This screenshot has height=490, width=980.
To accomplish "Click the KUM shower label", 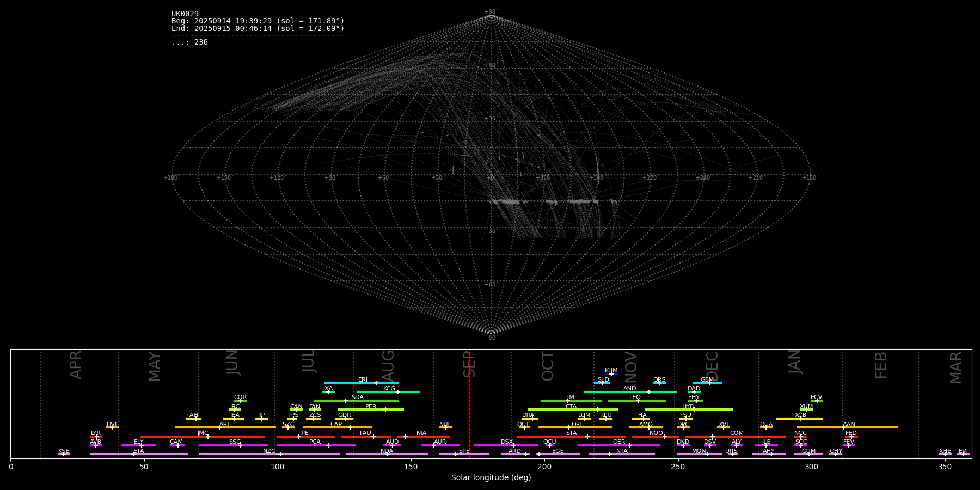I will 611,371.
